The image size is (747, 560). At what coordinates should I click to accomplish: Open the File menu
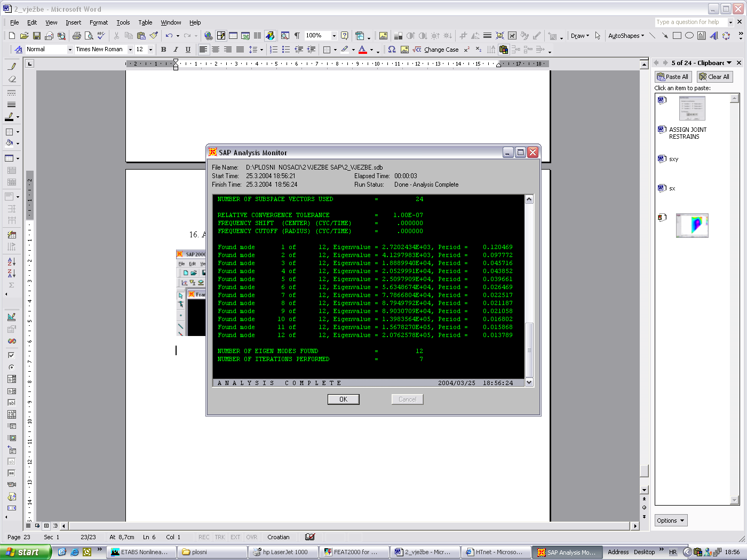click(14, 22)
